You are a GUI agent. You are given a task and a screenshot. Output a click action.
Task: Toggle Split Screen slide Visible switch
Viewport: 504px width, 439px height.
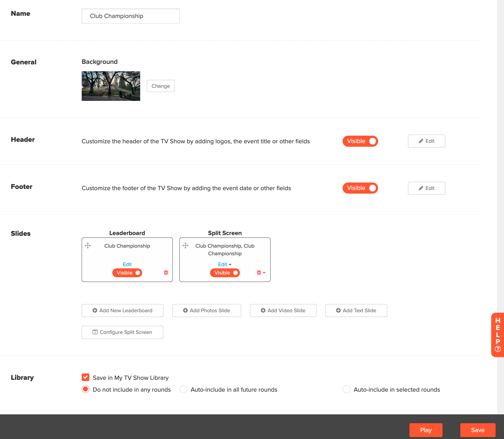coord(225,273)
